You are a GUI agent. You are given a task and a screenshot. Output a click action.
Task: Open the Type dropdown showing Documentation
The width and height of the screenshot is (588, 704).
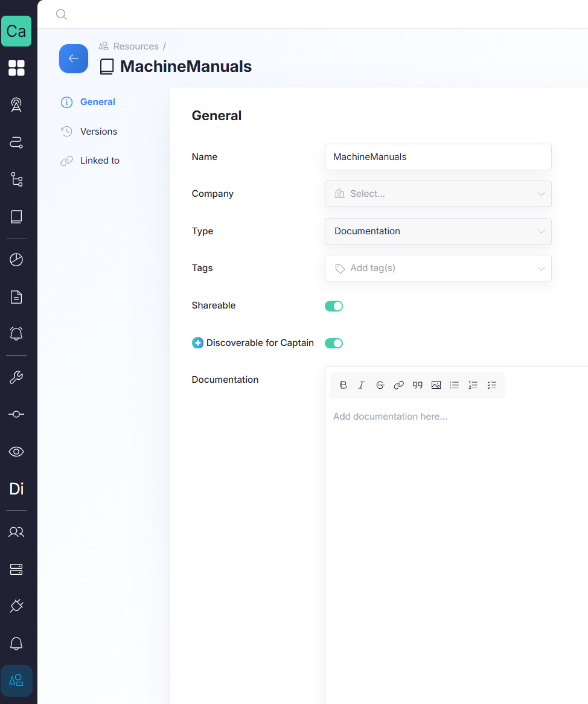tap(438, 231)
